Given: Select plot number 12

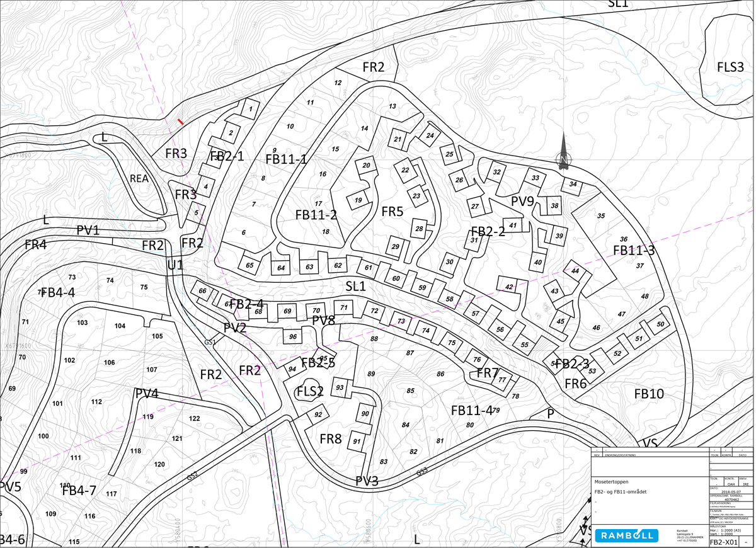Looking at the screenshot, I should (338, 83).
